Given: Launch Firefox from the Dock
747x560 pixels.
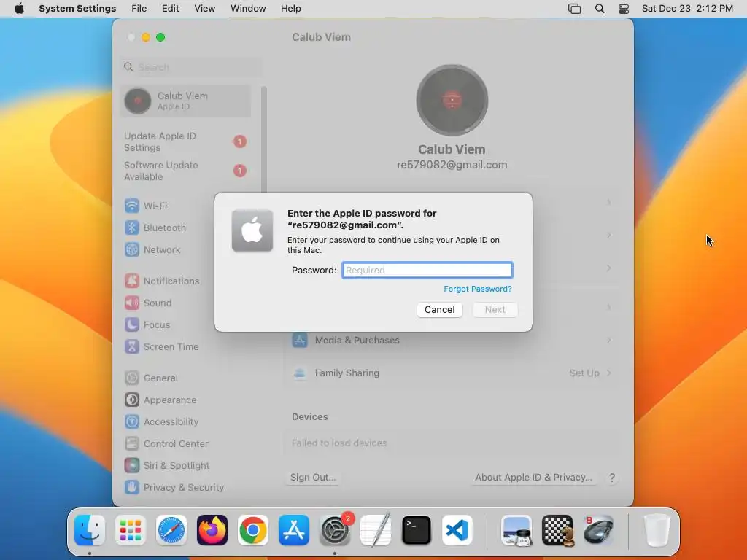Looking at the screenshot, I should point(212,530).
